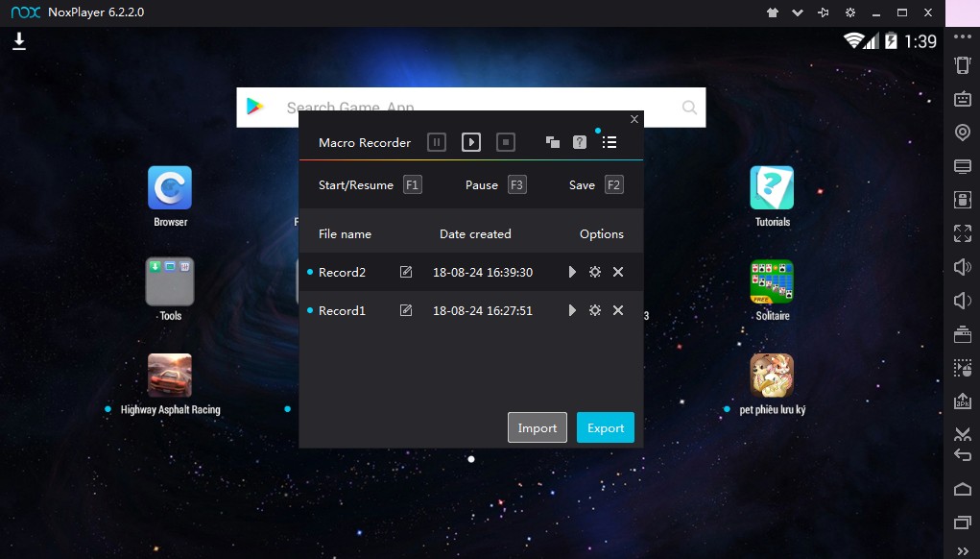The width and height of the screenshot is (980, 559).
Task: Open Android recent apps button
Action: pyautogui.click(x=963, y=523)
